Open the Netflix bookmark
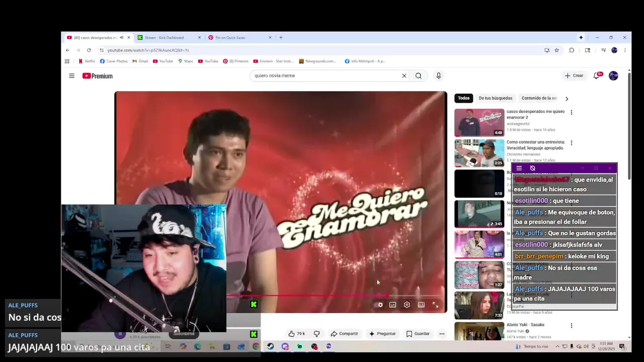 click(87, 61)
